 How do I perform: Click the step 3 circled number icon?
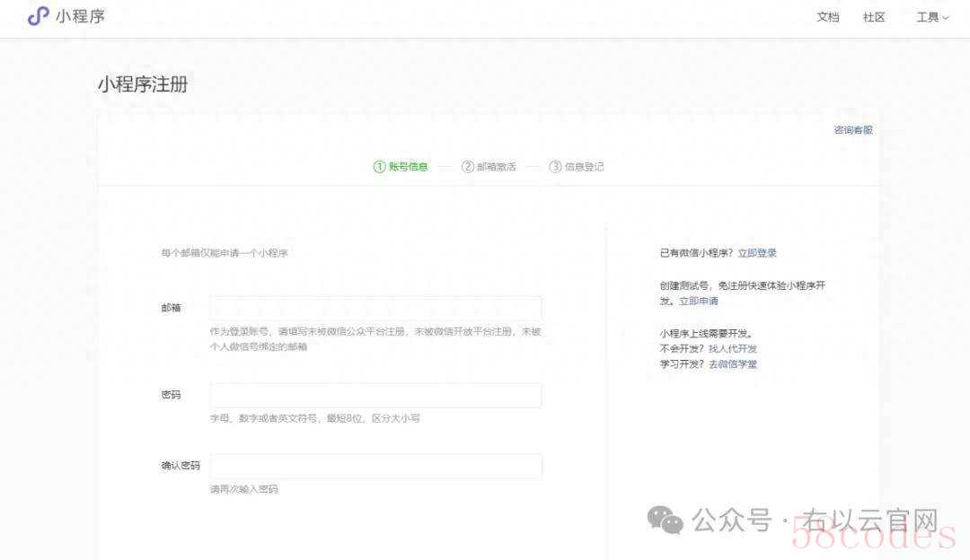555,166
